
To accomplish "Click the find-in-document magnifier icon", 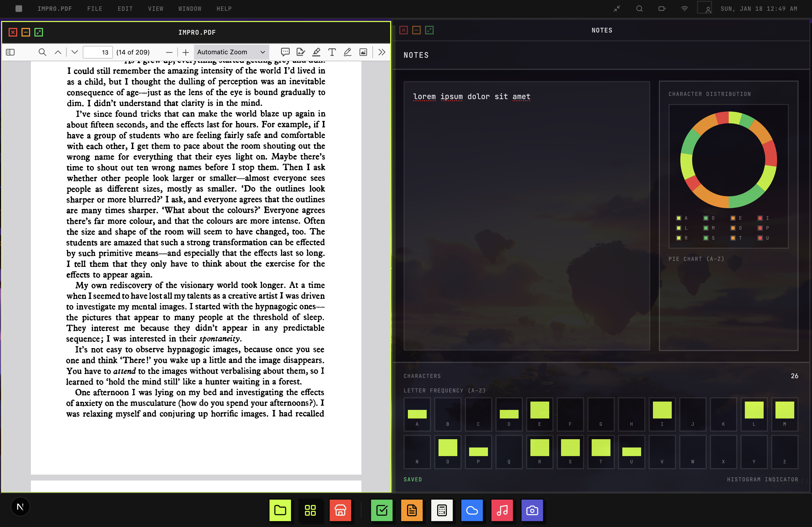I will [42, 52].
